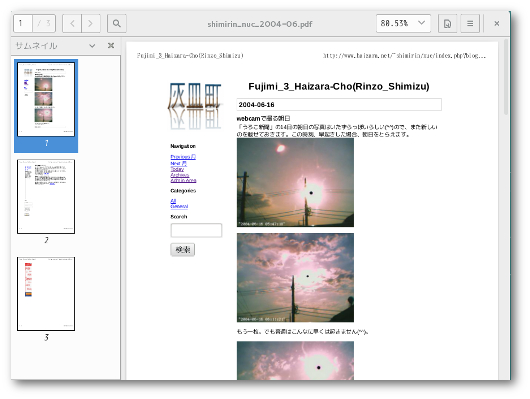Click the 2004-06-16 date entry header

click(x=339, y=104)
